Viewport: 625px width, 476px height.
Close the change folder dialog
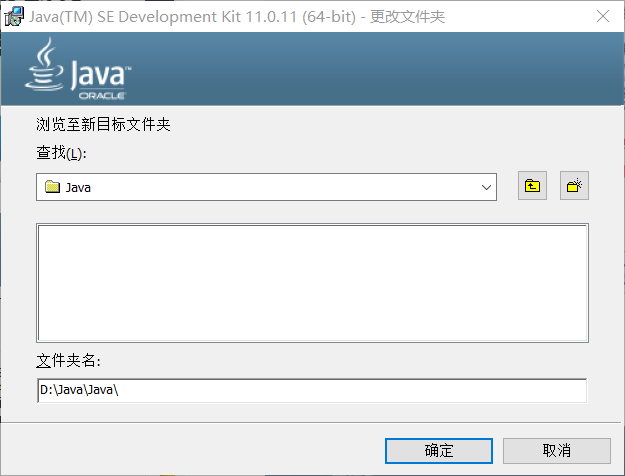603,16
